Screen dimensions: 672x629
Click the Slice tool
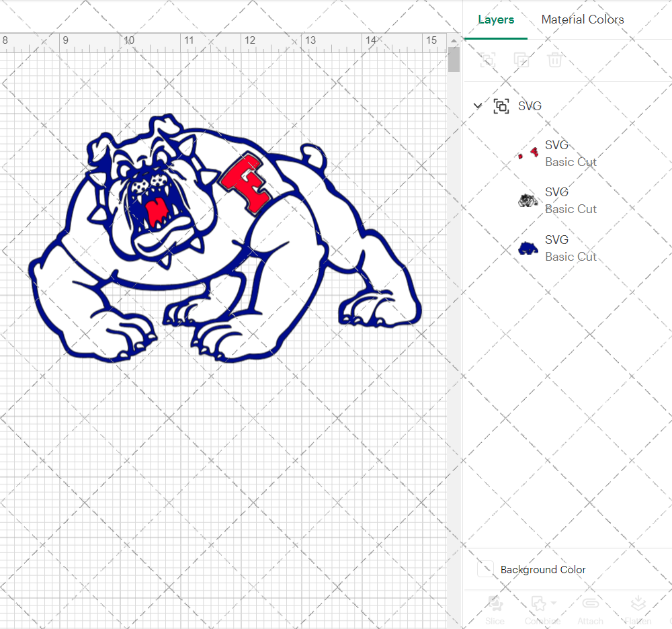tap(495, 611)
